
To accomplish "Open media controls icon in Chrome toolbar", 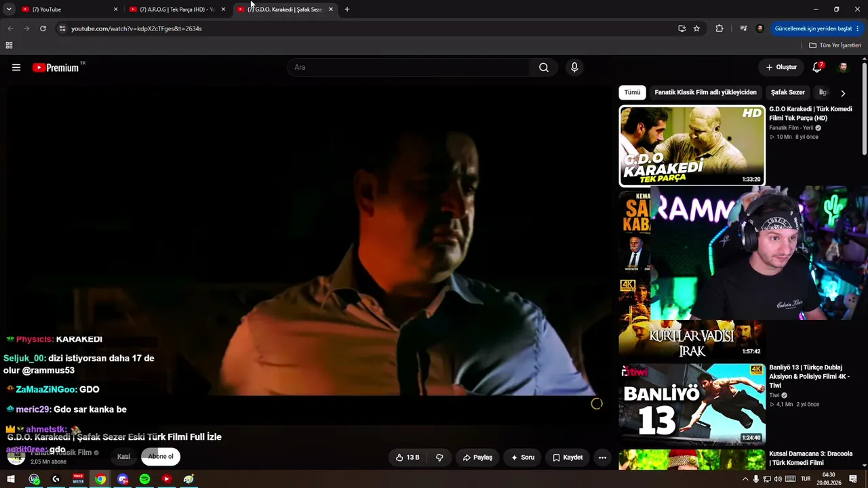I will [744, 28].
